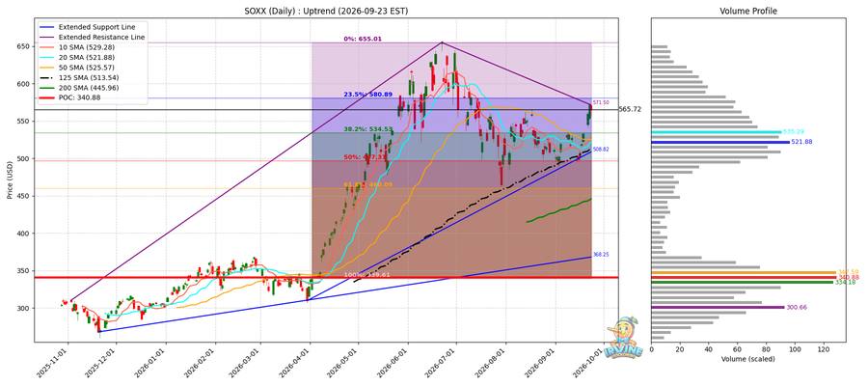Click price axis tick '500'
The image size is (868, 386).
click(25, 159)
